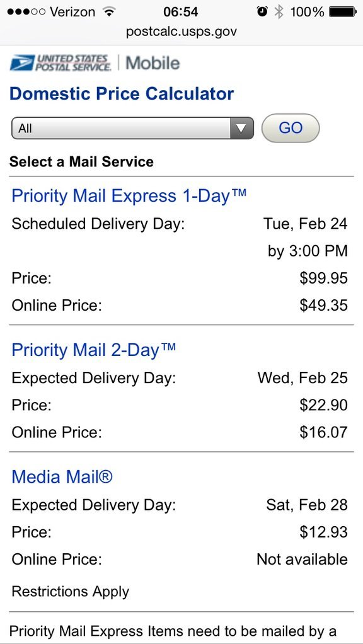Image resolution: width=363 pixels, height=644 pixels.
Task: Tap the $16.07 Priority Mail online price
Action: [x=323, y=432]
